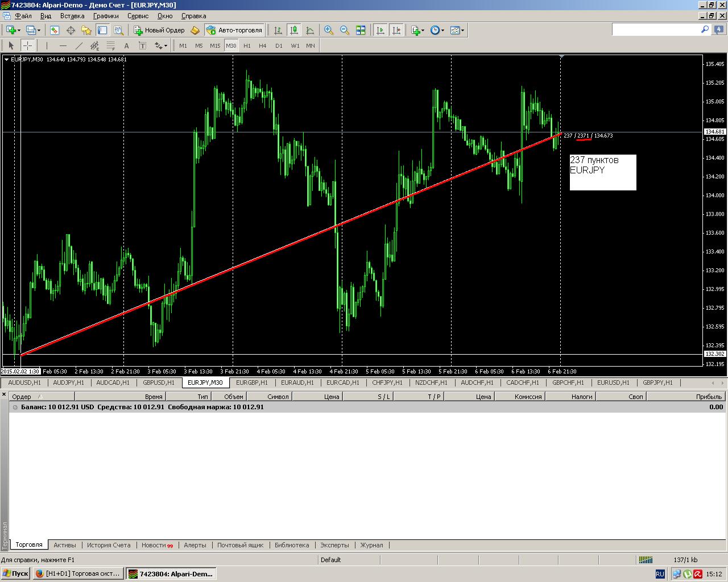Select the MN timeframe button
The image size is (728, 582).
pos(311,45)
